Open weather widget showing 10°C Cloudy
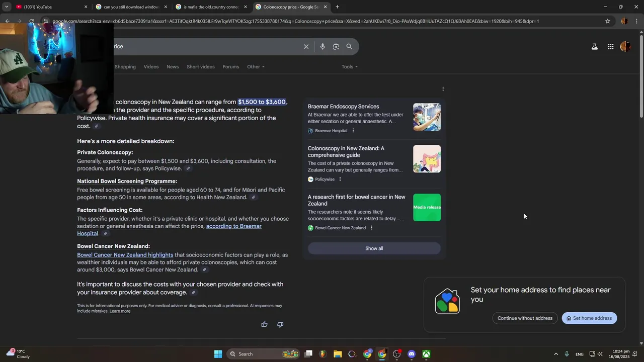644x362 pixels. (x=18, y=354)
